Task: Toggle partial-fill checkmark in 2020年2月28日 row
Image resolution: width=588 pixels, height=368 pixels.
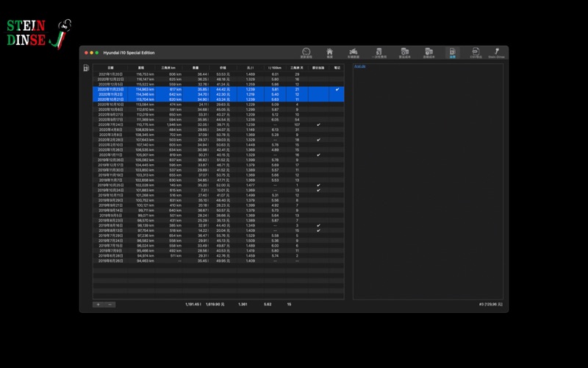Action: [318, 140]
